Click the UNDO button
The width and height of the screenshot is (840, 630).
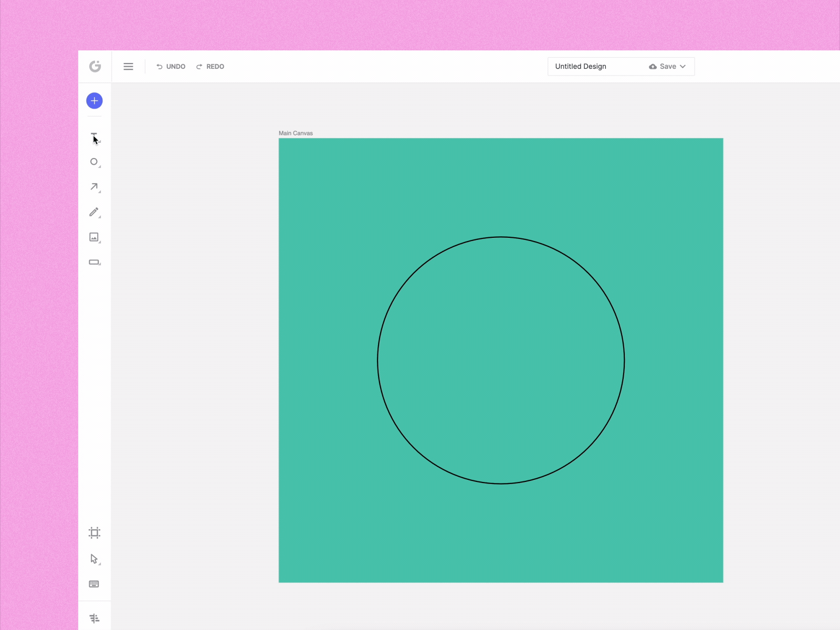pyautogui.click(x=171, y=67)
